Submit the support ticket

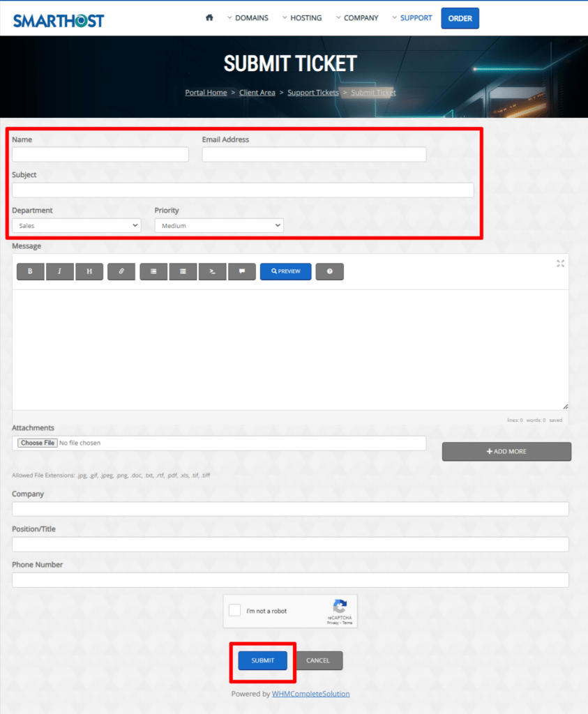coord(263,660)
